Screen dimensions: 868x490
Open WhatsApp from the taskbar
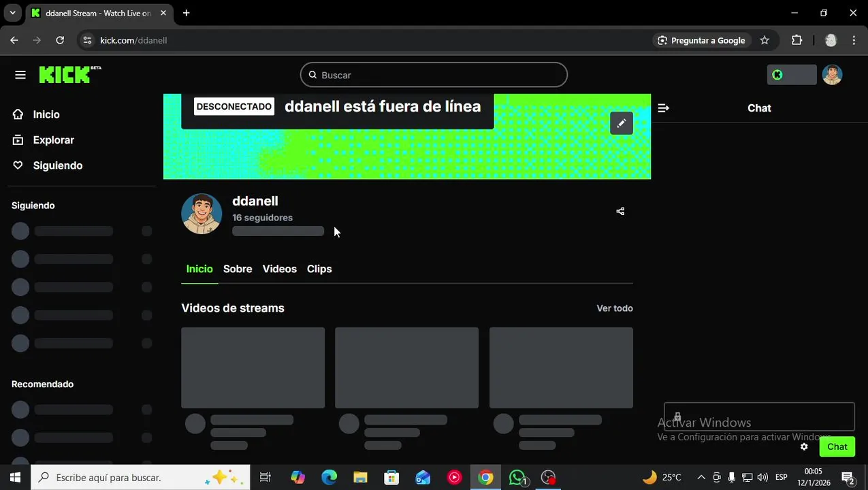tap(518, 478)
